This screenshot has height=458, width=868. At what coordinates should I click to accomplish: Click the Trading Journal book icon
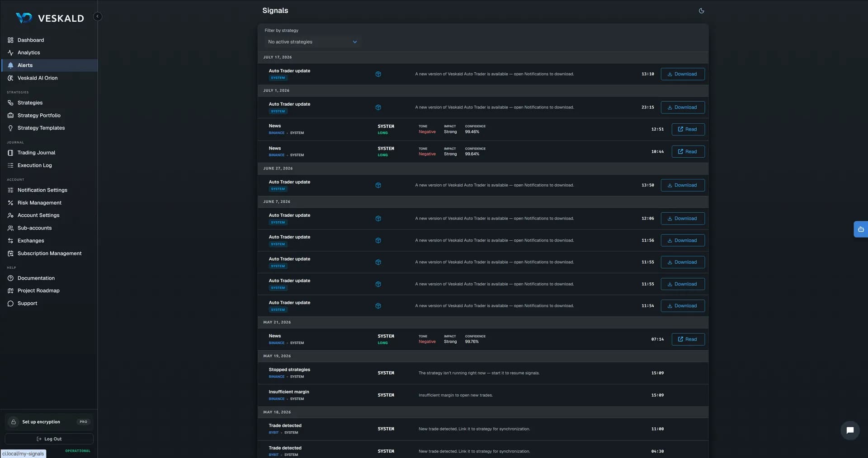point(10,153)
